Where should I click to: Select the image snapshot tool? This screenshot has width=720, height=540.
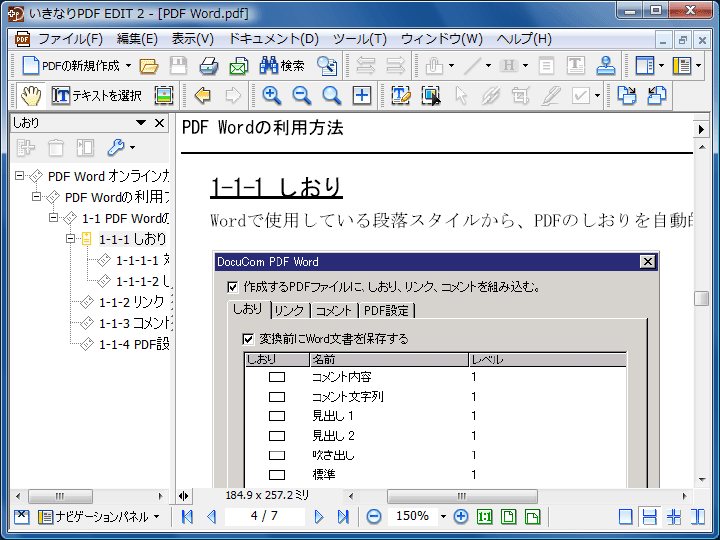(x=164, y=96)
